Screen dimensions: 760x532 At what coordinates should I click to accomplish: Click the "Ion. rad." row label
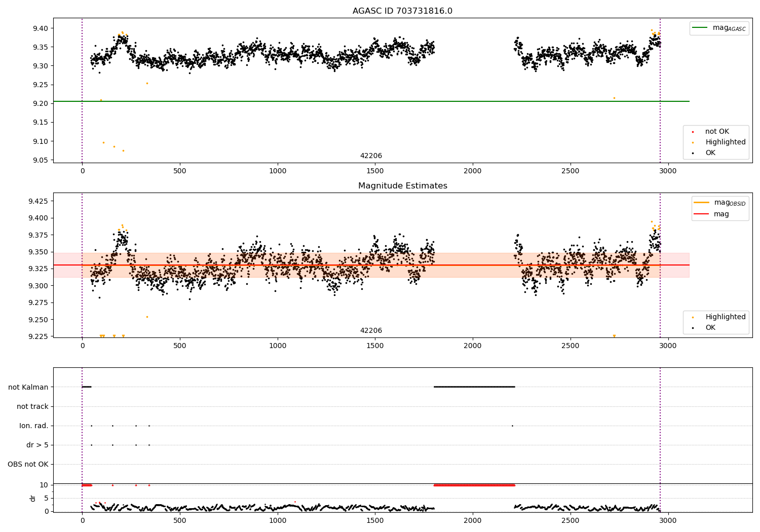pos(34,426)
